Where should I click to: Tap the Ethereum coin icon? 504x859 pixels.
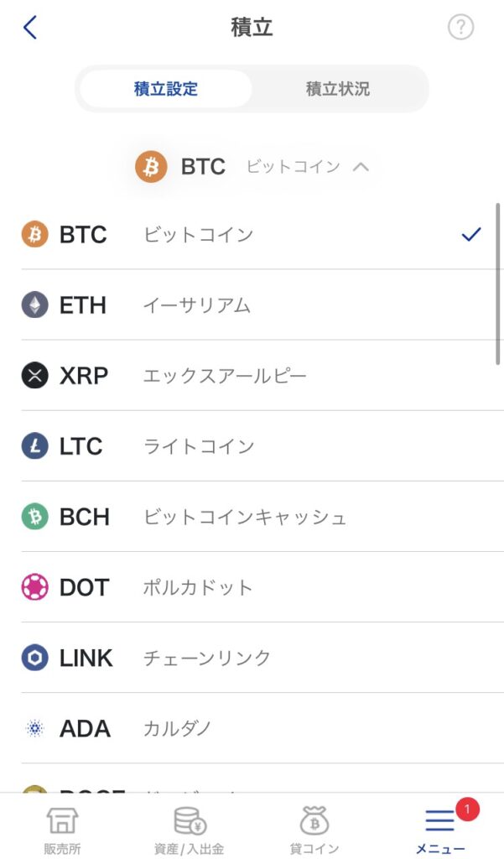click(35, 305)
